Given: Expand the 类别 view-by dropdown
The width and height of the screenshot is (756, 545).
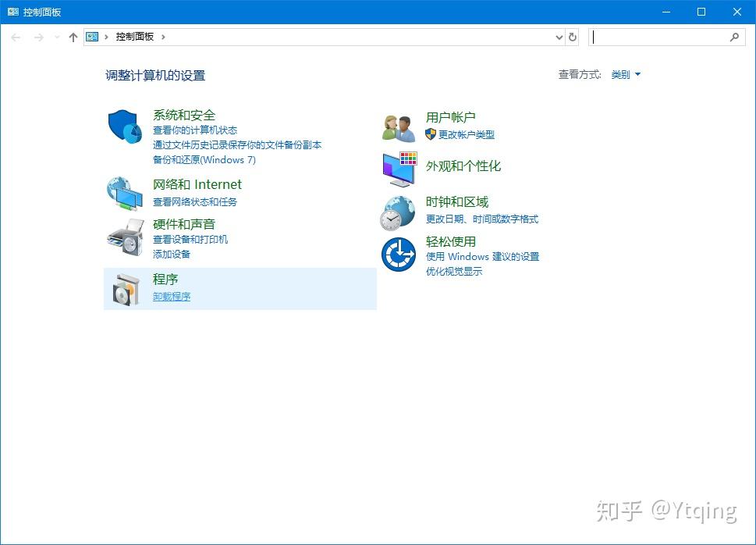Looking at the screenshot, I should click(x=626, y=74).
